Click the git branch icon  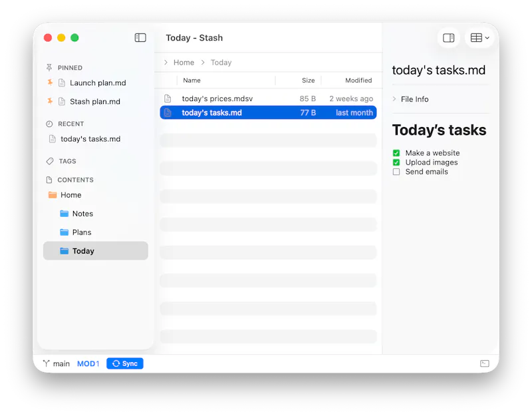click(x=47, y=363)
